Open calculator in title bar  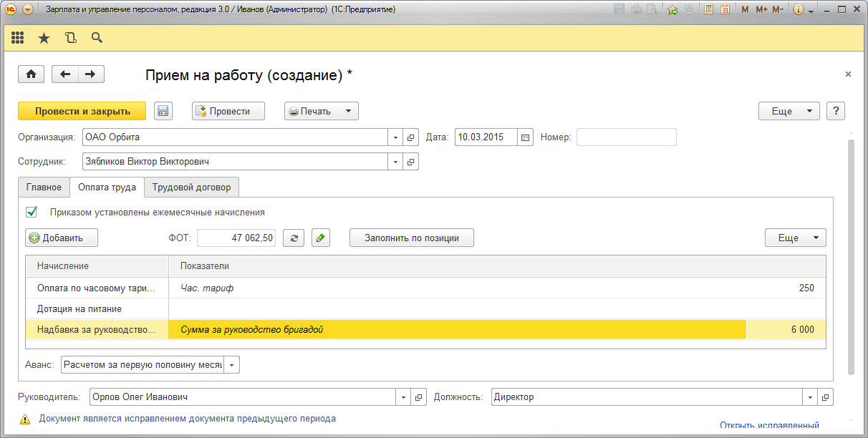coord(708,10)
